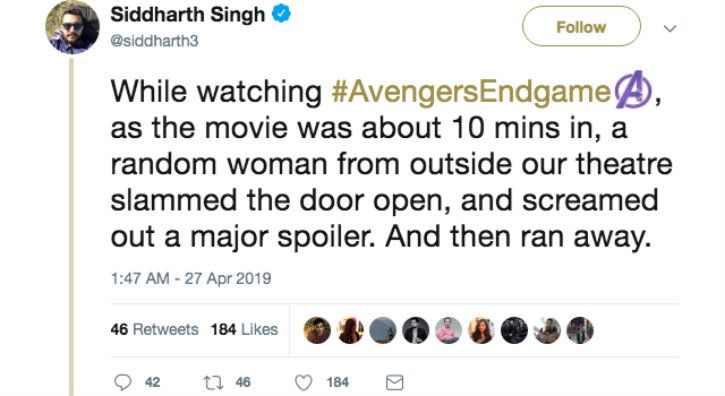Click the Siddharth Singh display name
The width and height of the screenshot is (725, 396).
[188, 15]
